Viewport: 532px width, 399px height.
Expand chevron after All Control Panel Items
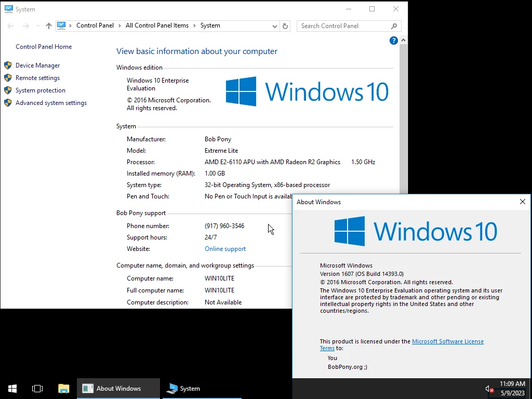195,26
